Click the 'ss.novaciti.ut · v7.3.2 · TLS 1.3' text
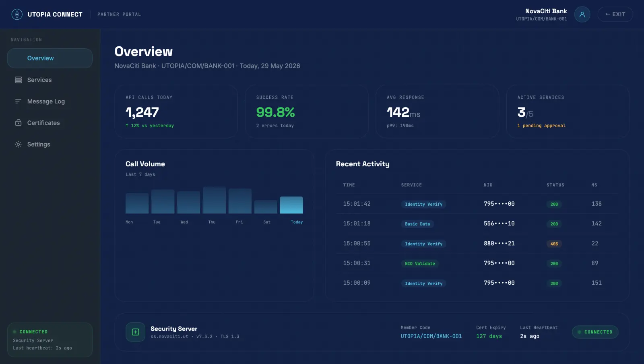Screen dimensions: 644x364 point(195,337)
